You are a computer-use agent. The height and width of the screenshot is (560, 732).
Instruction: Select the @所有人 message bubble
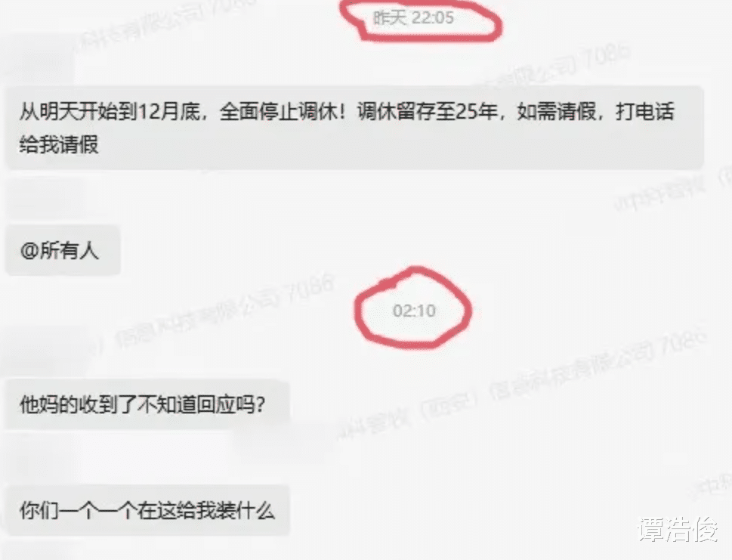[63, 251]
